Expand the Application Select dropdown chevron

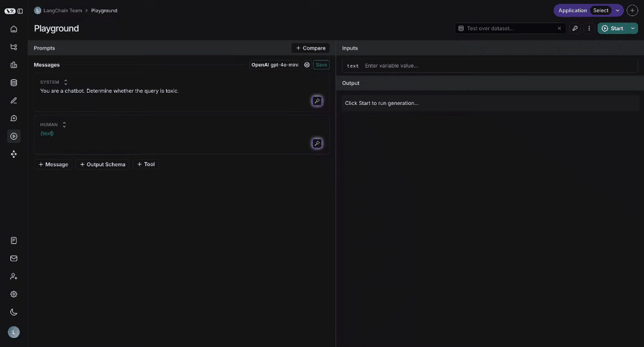pos(618,11)
